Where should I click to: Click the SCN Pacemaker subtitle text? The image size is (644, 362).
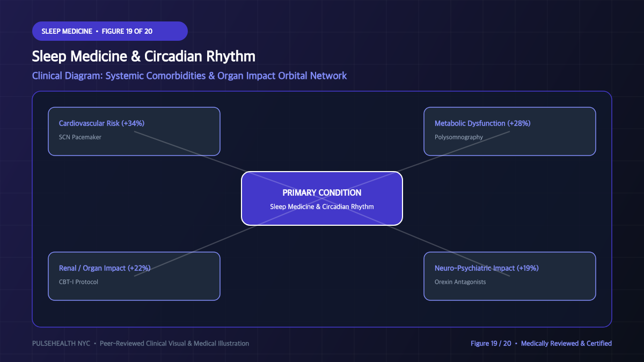click(80, 137)
